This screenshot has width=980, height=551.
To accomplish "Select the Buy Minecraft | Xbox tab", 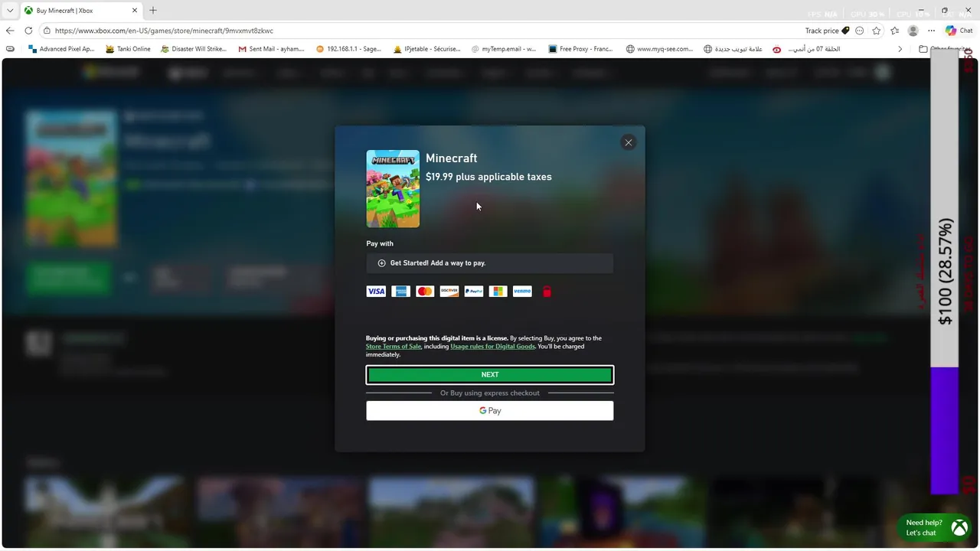I will (x=80, y=11).
